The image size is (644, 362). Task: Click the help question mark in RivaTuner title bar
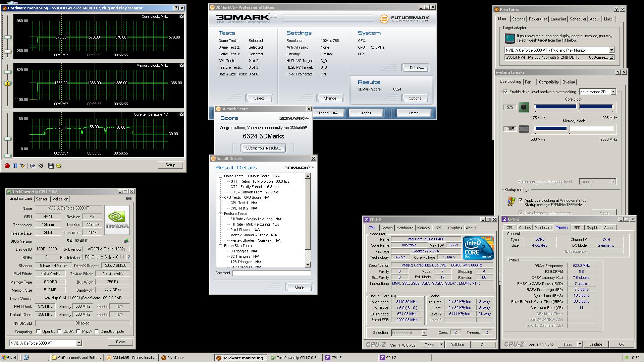[x=616, y=9]
